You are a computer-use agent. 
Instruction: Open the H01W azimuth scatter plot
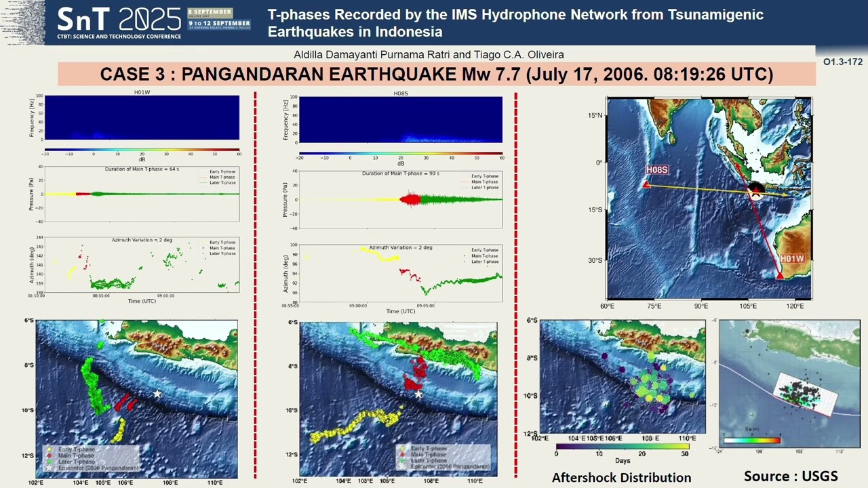(x=142, y=264)
